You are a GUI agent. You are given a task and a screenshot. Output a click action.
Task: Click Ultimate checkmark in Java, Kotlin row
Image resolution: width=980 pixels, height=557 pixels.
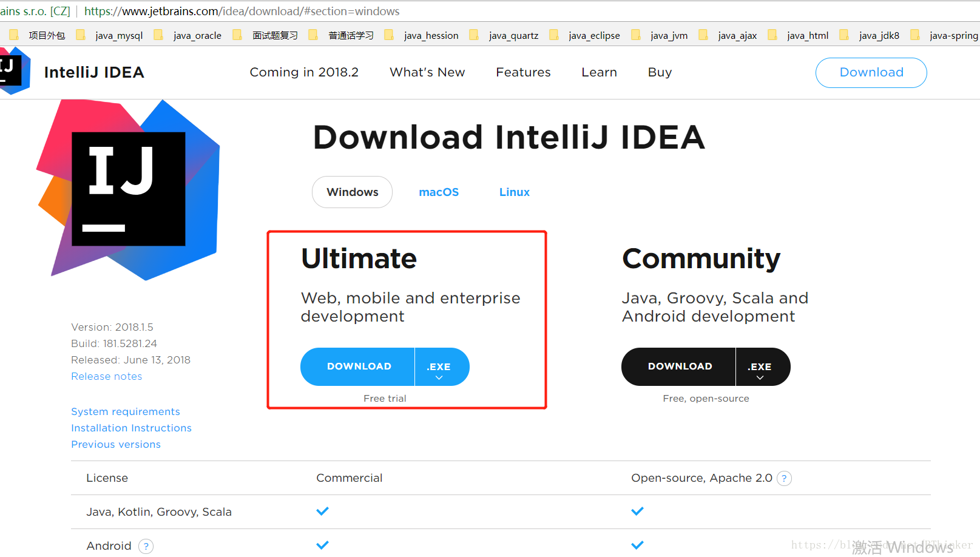(x=322, y=511)
